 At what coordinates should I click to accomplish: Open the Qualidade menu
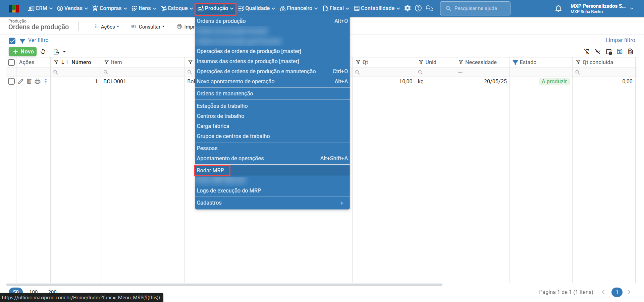point(257,8)
